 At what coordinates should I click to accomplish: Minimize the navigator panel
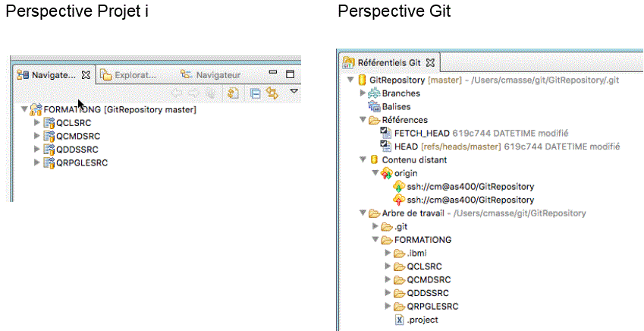[273, 72]
